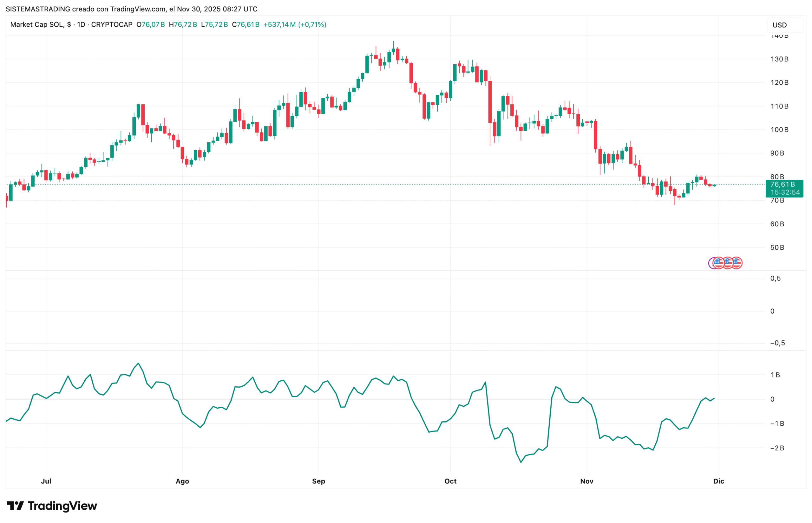
Task: Click the +0,71% change value in header
Action: tap(312, 24)
